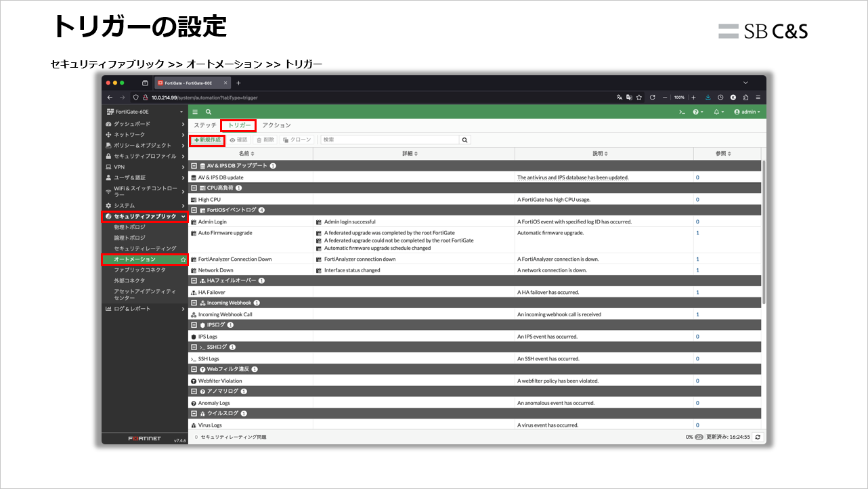Select the HA Failover trigger row
Viewport: 868px width, 489px height.
coord(475,293)
